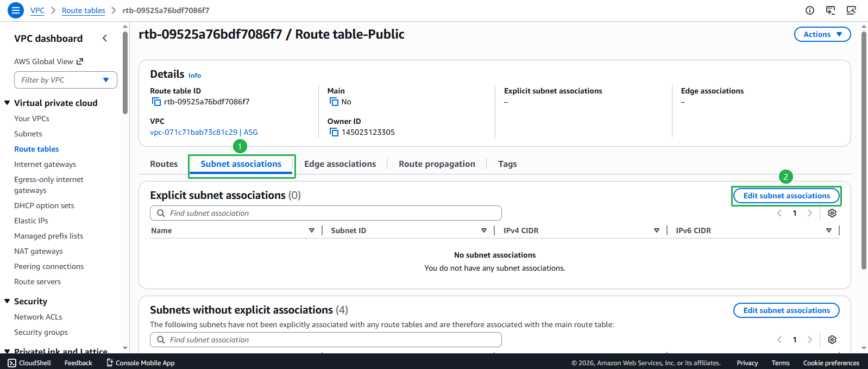This screenshot has height=369, width=868.
Task: Click the Feedback footer link
Action: coord(78,362)
